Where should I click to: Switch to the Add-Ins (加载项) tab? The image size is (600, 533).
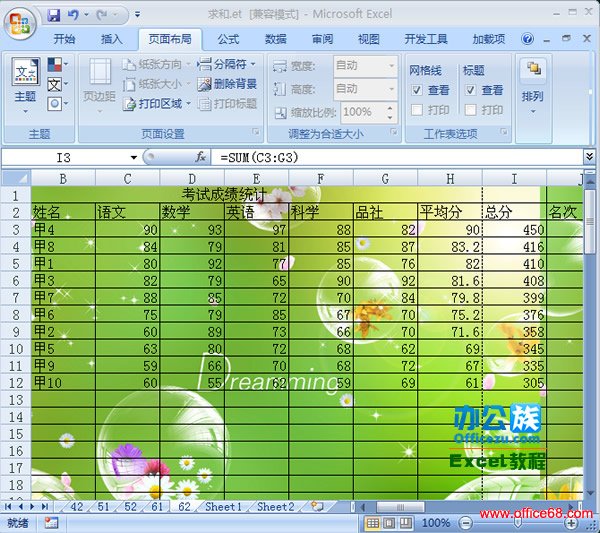click(489, 39)
